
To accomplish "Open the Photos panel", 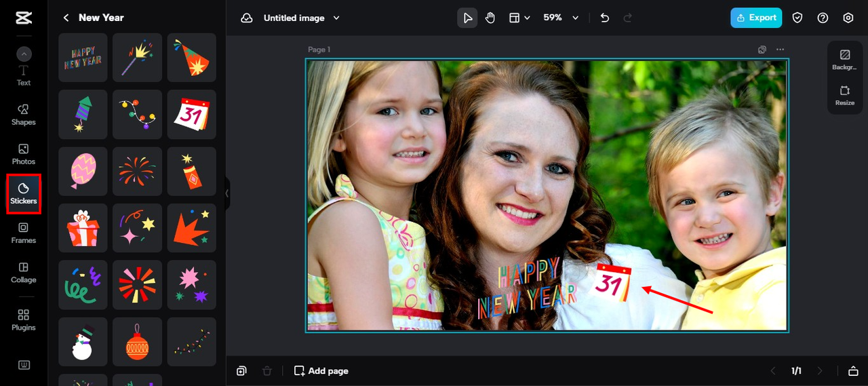I will pyautogui.click(x=24, y=154).
